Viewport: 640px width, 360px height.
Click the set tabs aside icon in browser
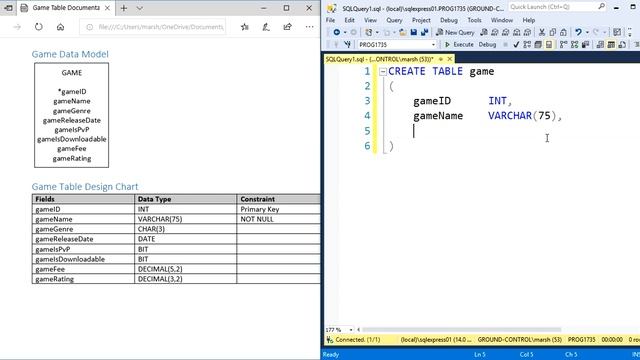8,8
